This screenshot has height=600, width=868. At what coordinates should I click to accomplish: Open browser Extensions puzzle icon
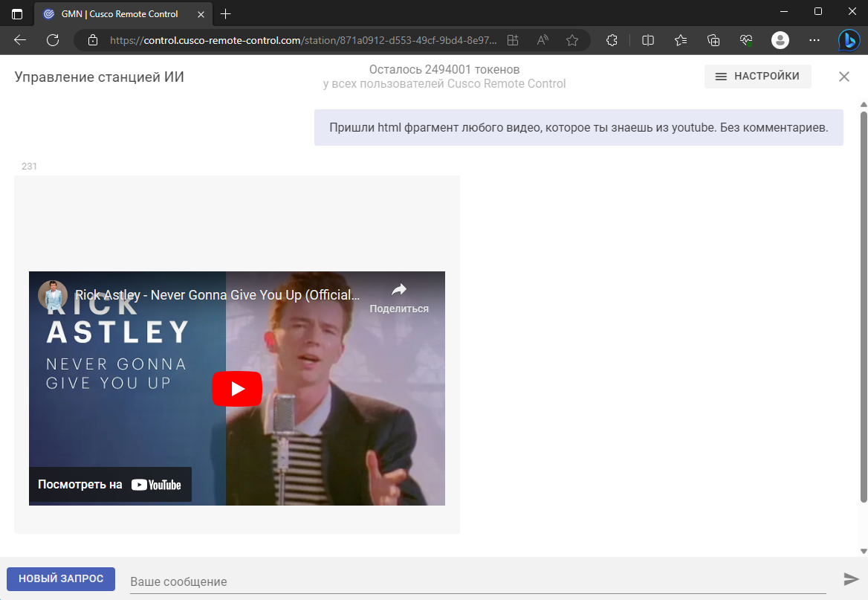[612, 40]
